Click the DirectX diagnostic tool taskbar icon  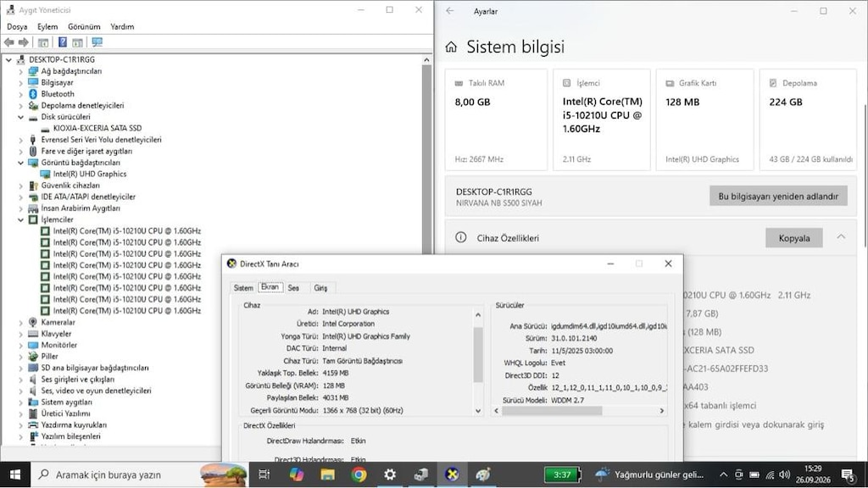click(452, 474)
